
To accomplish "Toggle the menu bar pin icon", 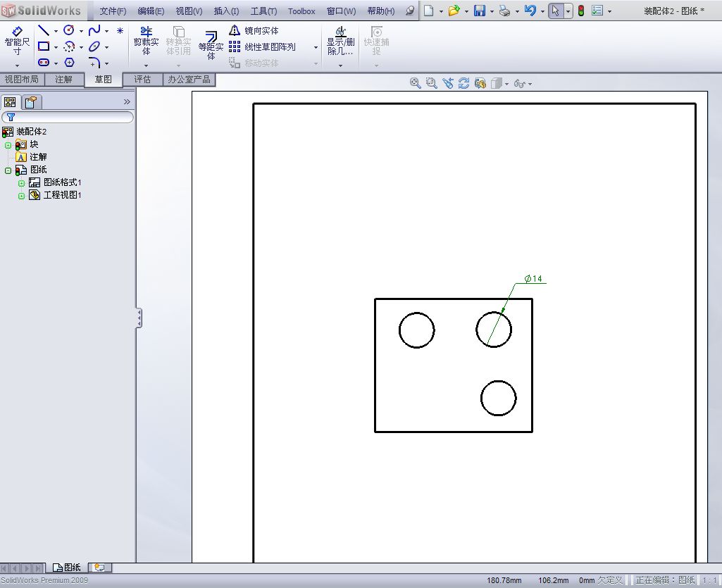I will tap(410, 11).
